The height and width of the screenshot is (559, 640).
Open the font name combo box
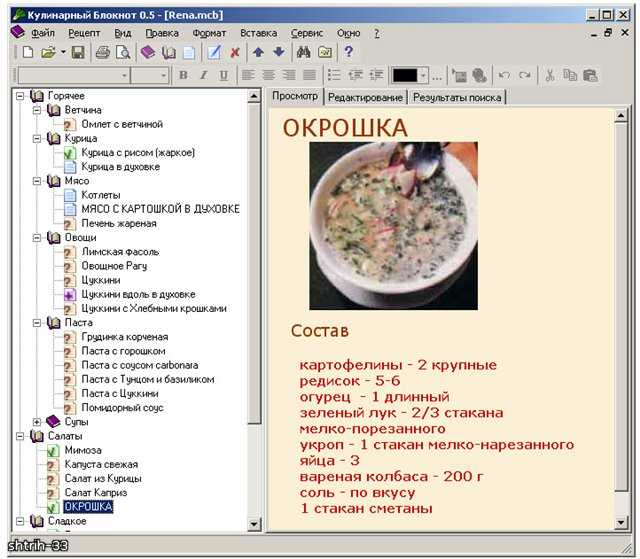[x=74, y=75]
